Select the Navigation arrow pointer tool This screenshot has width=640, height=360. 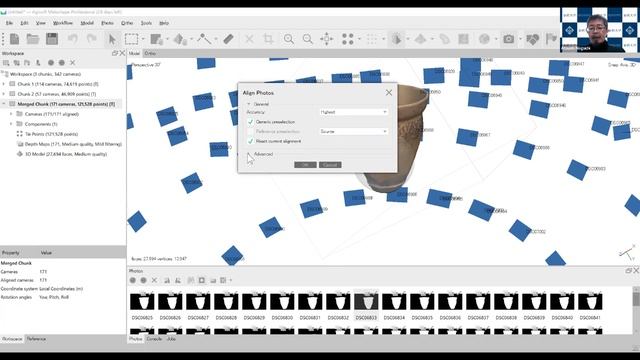112,39
